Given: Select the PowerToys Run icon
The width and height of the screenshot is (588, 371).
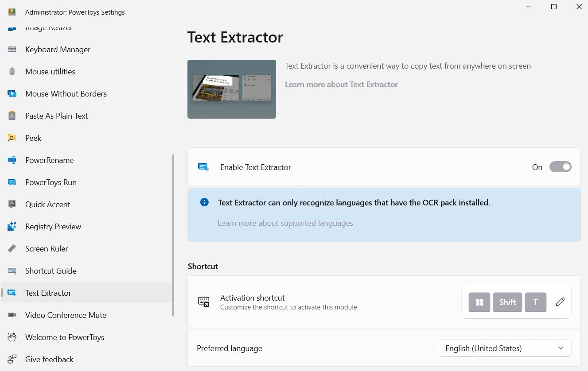Looking at the screenshot, I should pos(12,182).
